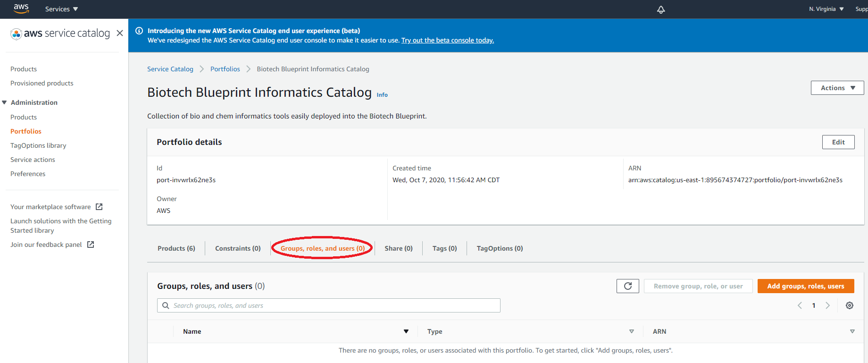The height and width of the screenshot is (363, 868).
Task: Open external link icon beside Join our feedback panel
Action: point(91,245)
